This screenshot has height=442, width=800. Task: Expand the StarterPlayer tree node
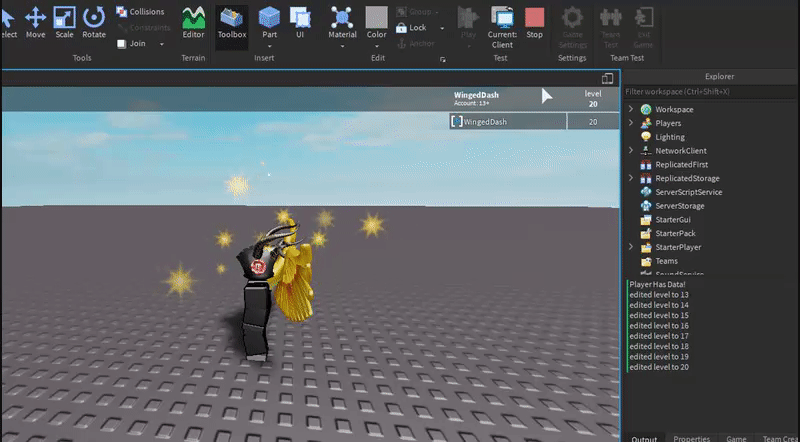631,247
